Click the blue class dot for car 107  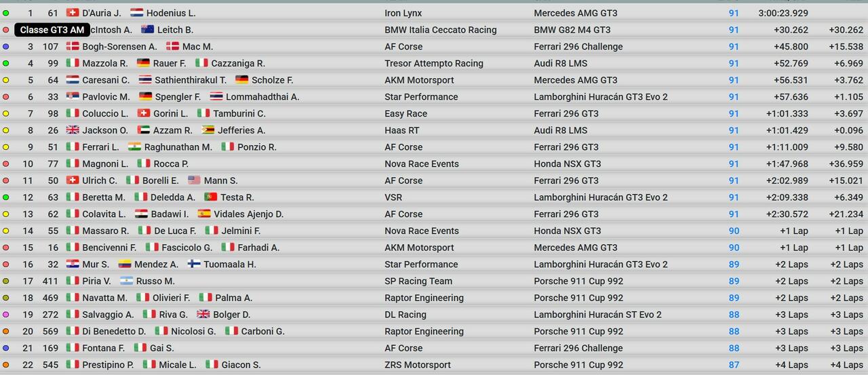click(6, 47)
